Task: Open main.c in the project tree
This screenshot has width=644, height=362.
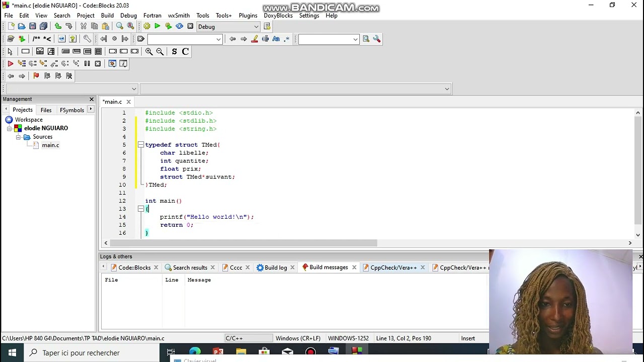Action: click(x=50, y=145)
